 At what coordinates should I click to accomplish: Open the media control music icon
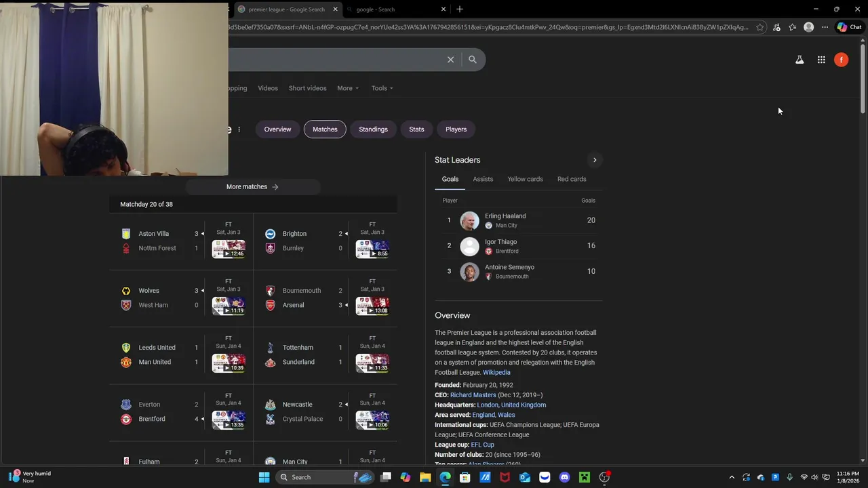pos(776,27)
